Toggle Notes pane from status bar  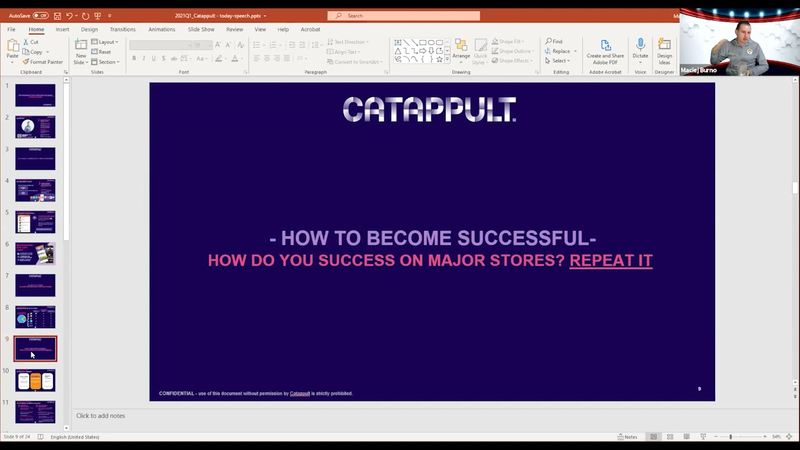[x=628, y=437]
